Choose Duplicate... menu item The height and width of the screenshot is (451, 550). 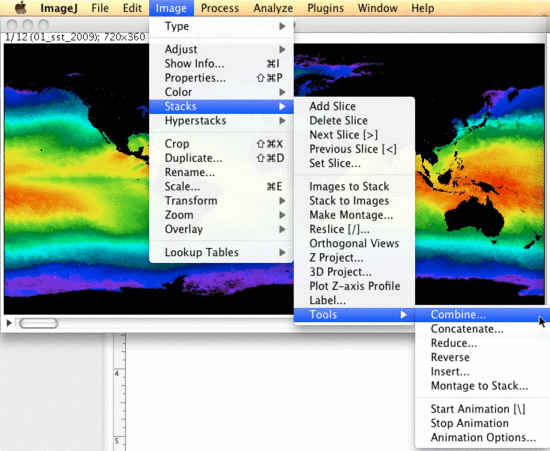[221, 158]
